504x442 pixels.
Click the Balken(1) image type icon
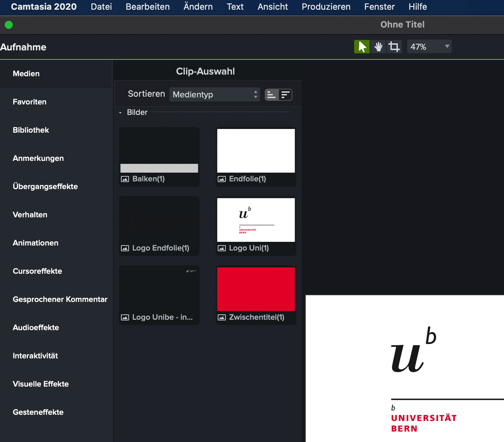[125, 179]
